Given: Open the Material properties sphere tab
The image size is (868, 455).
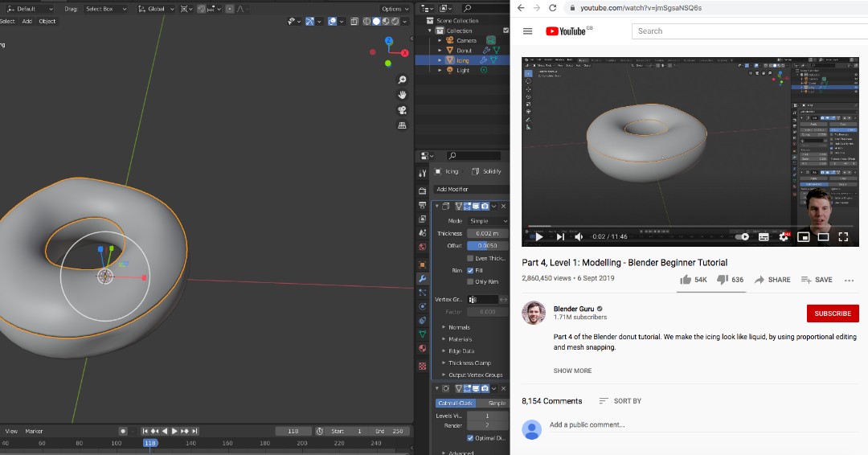Looking at the screenshot, I should tap(423, 348).
